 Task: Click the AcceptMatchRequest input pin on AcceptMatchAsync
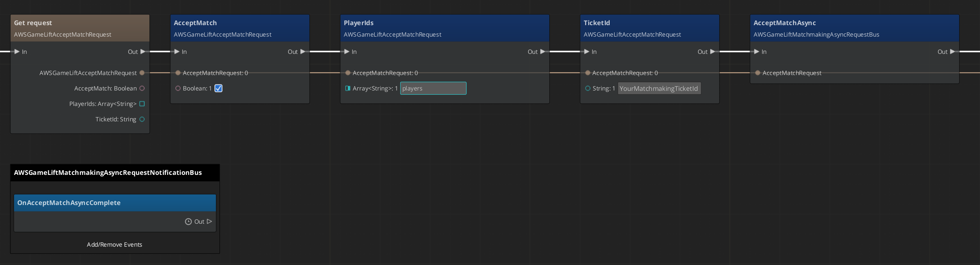[757, 73]
